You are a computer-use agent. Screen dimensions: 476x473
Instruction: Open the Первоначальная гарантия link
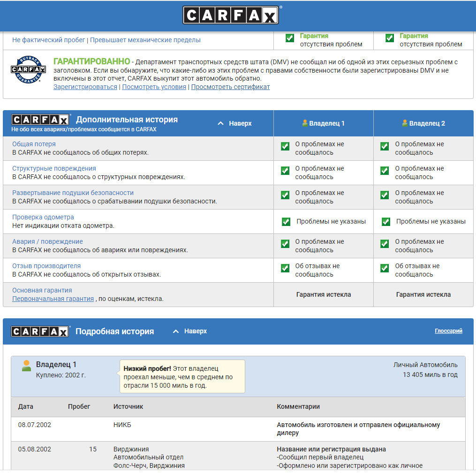(x=53, y=299)
